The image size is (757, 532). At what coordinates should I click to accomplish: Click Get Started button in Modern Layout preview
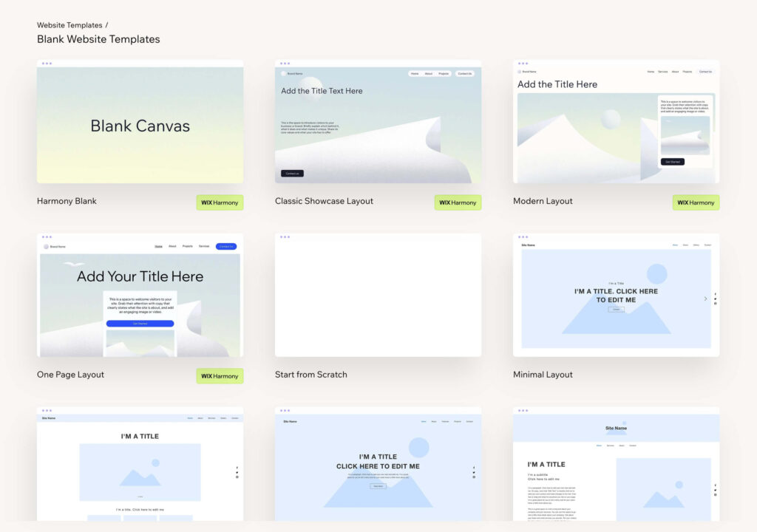pyautogui.click(x=673, y=162)
